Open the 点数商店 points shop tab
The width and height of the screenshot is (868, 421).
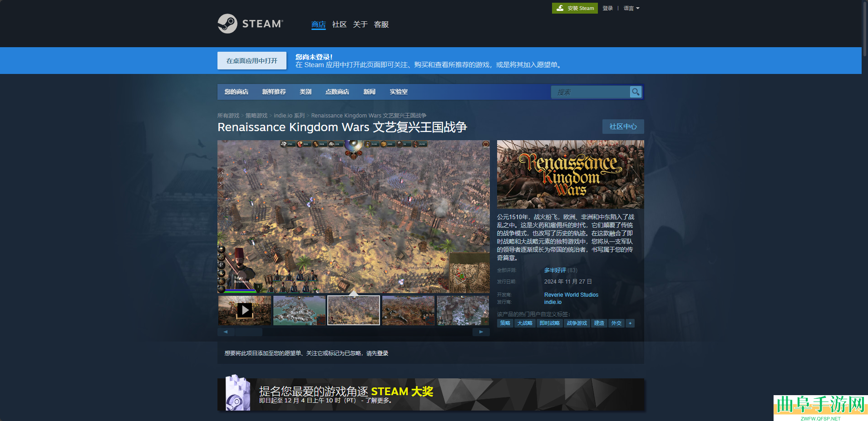(337, 92)
